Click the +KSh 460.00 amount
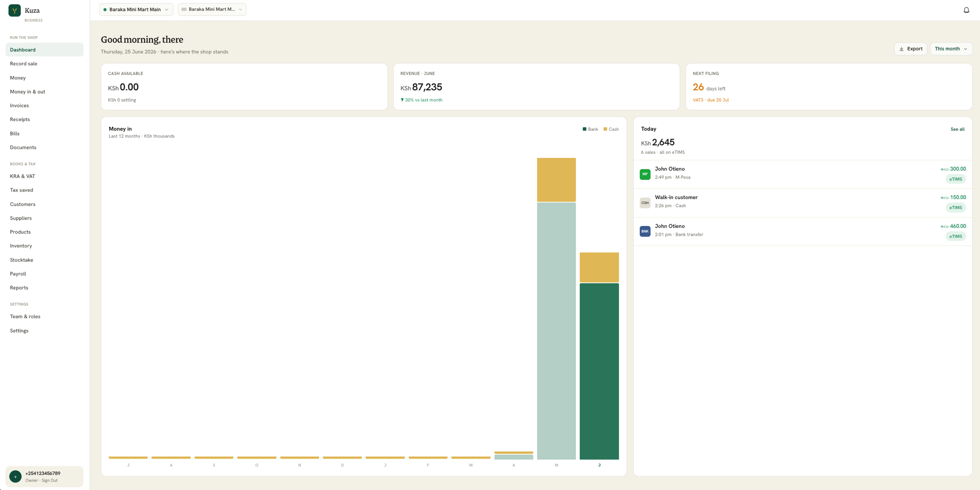 [x=953, y=226]
